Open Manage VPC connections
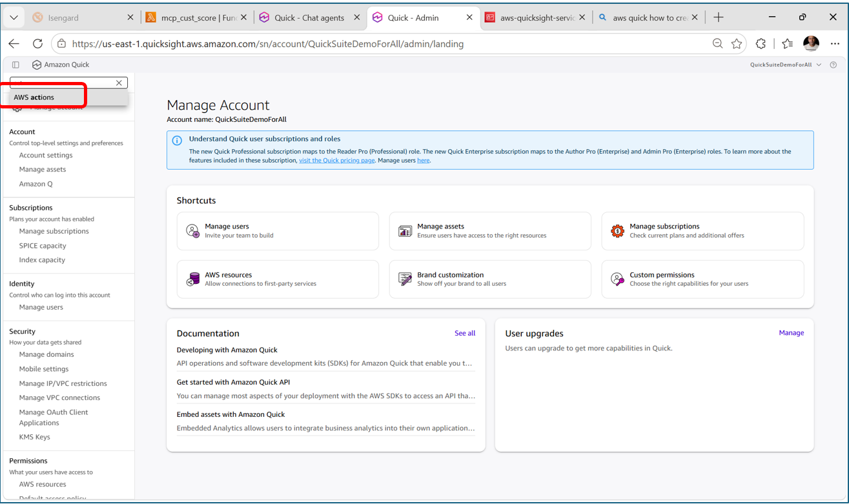Screen dimensions: 849x504 (x=59, y=398)
